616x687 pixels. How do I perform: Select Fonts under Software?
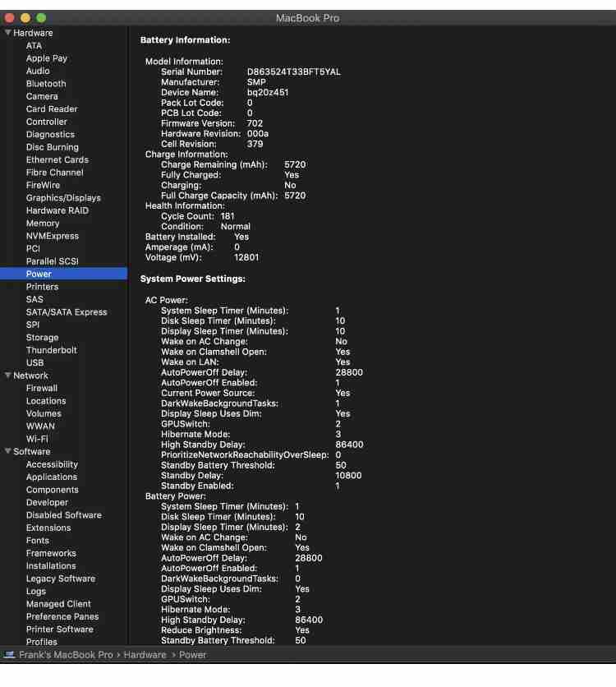point(38,541)
